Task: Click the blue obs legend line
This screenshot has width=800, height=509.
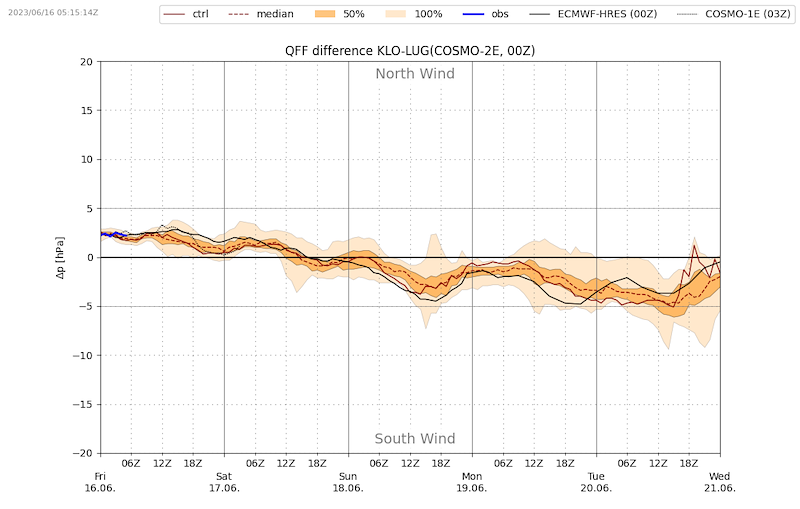Action: coord(473,14)
